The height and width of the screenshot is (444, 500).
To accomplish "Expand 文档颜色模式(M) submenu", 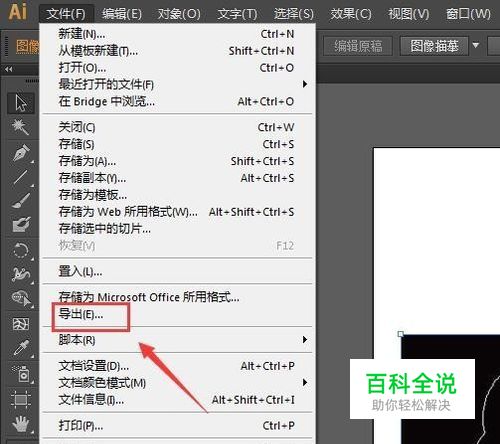I will pyautogui.click(x=177, y=383).
